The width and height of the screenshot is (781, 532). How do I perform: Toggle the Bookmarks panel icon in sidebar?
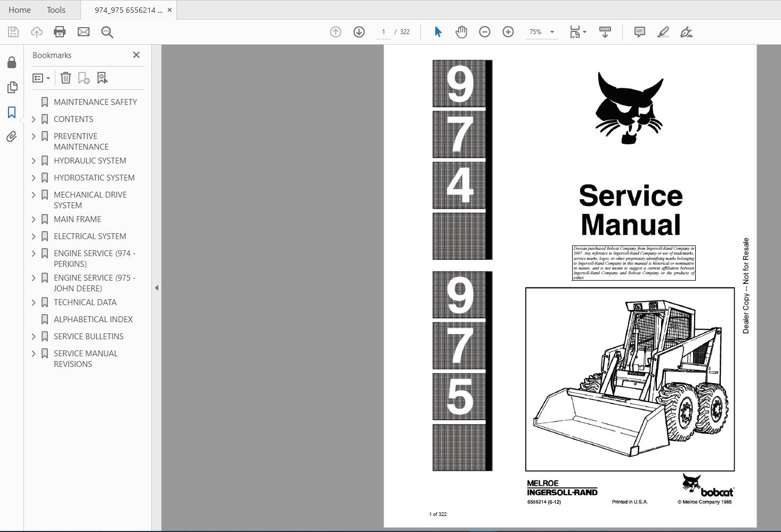point(12,112)
